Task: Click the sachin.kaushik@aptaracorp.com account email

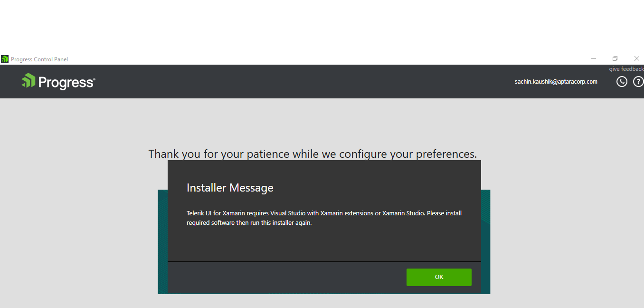Action: coord(556,82)
